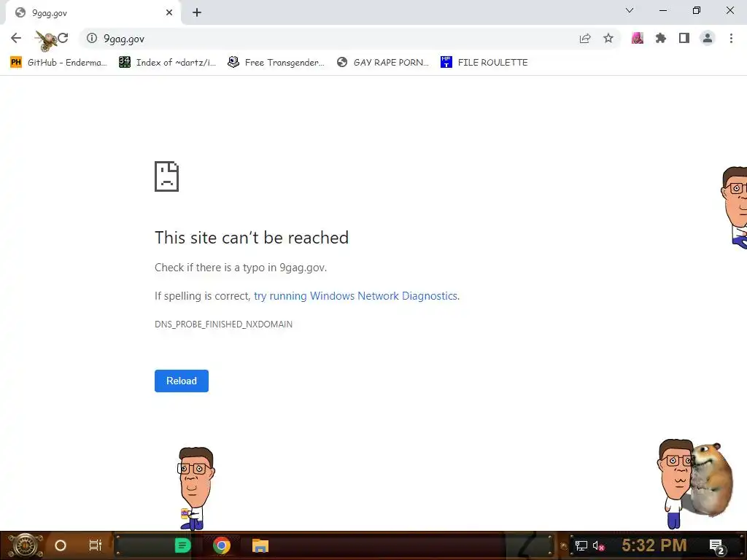Toggle the side panel icon
Image resolution: width=747 pixels, height=560 pixels.
[x=684, y=38]
